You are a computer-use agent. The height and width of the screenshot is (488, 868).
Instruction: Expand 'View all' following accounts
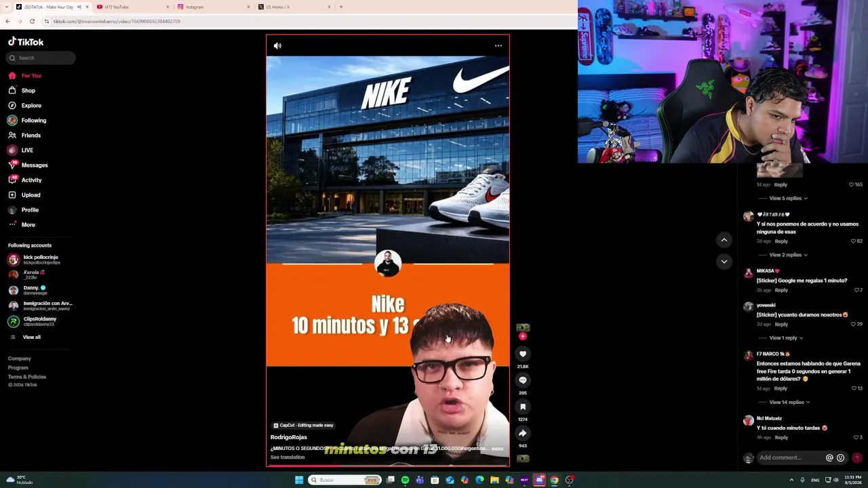tap(31, 337)
